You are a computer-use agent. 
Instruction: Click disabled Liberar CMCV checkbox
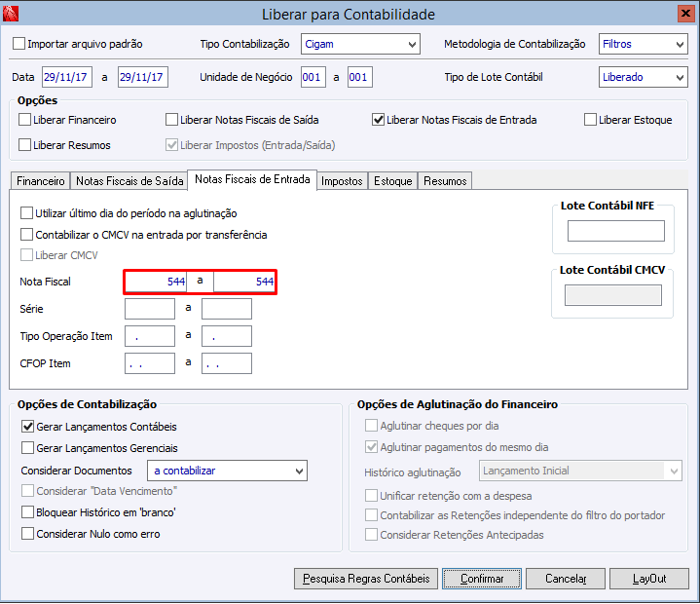pyautogui.click(x=27, y=255)
